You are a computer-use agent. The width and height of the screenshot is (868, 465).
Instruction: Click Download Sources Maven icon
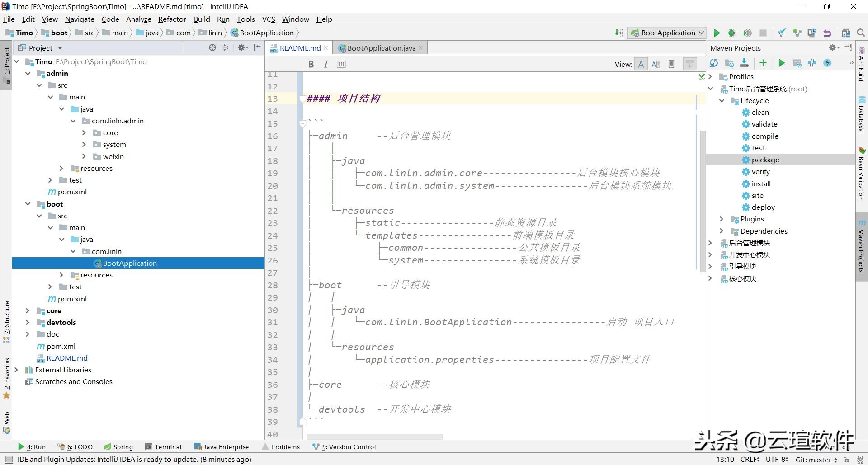click(744, 63)
